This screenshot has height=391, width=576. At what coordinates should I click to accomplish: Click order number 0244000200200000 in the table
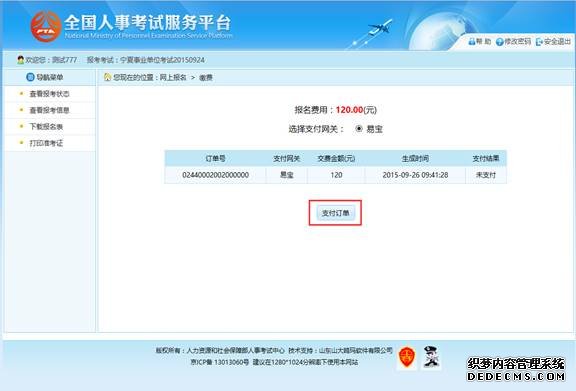[216, 175]
